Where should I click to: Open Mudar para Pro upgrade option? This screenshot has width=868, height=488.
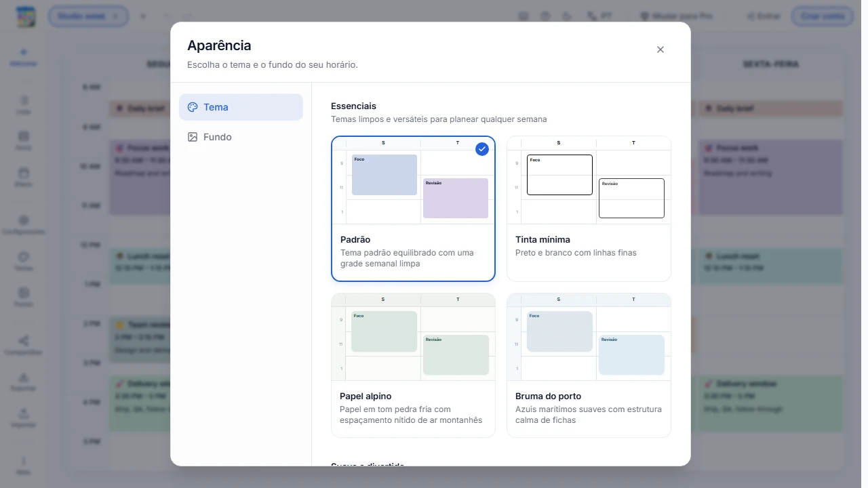676,16
